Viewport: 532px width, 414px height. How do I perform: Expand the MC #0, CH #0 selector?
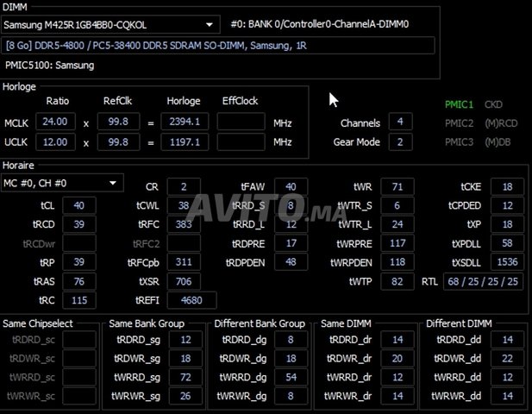(62, 183)
